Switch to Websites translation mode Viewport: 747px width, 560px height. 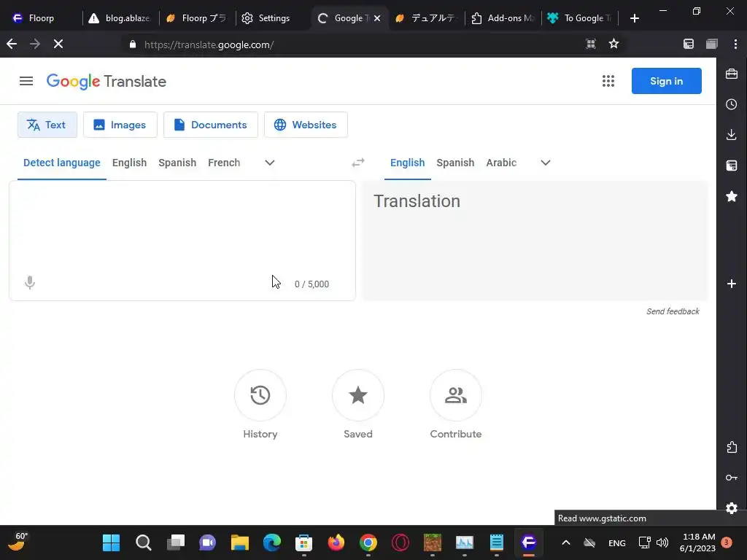pos(306,125)
